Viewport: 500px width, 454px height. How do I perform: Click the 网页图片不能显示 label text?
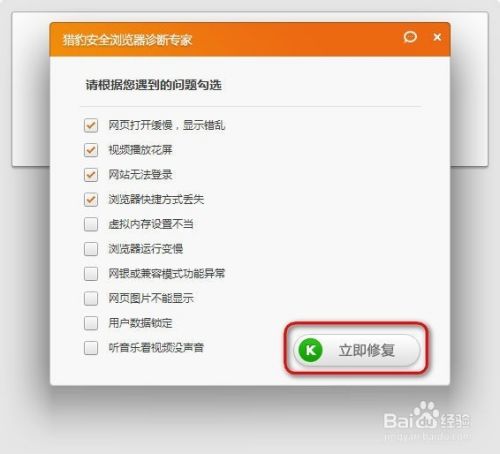coord(151,298)
